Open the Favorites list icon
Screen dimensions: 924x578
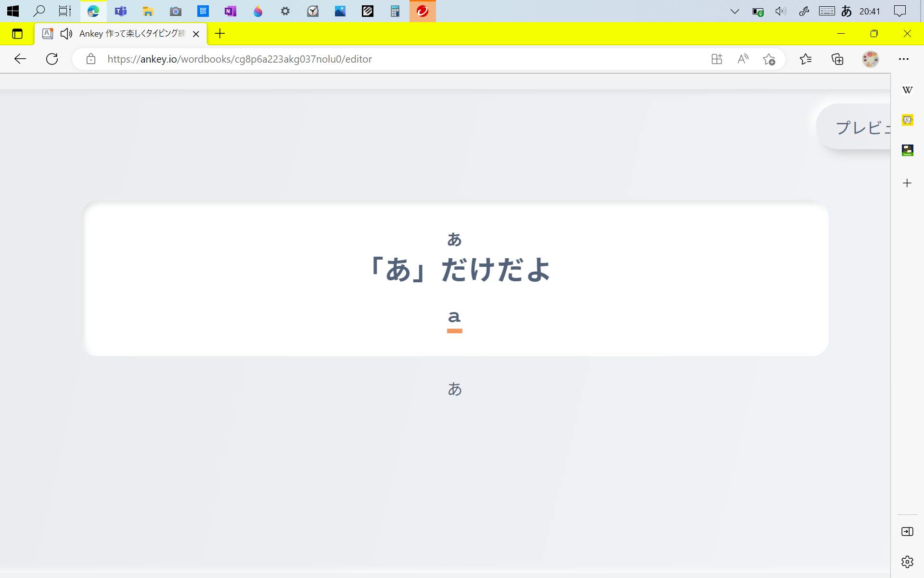coord(806,59)
